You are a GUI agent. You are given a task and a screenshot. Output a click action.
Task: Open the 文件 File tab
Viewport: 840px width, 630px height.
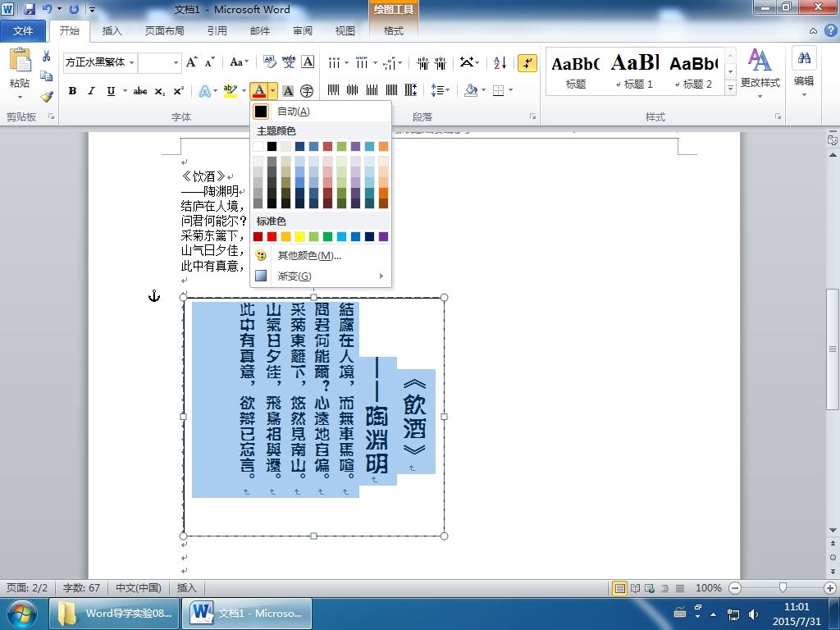point(23,31)
